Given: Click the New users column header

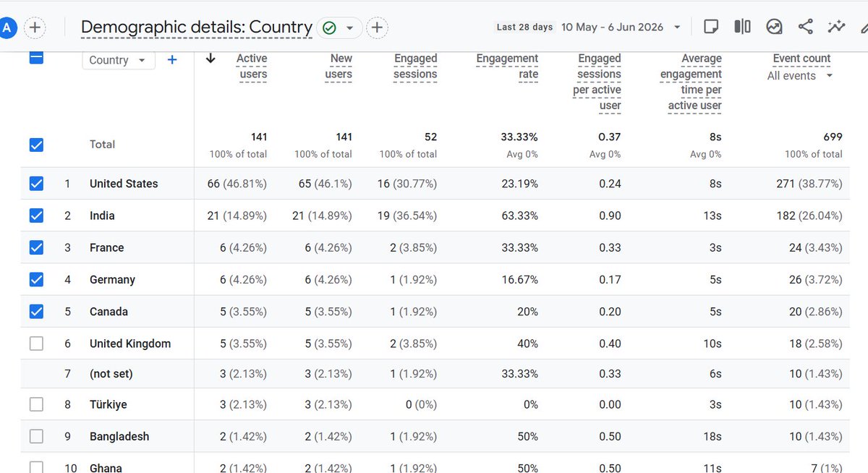Looking at the screenshot, I should point(339,67).
